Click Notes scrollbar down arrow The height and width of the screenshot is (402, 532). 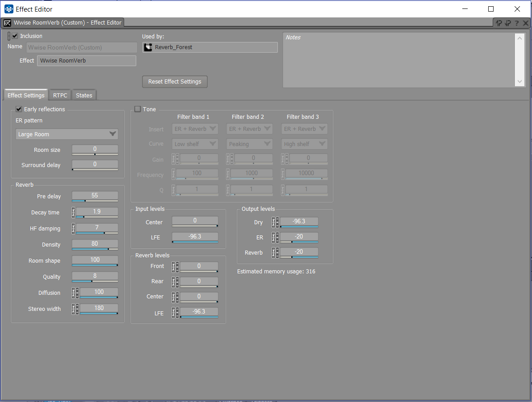[x=519, y=81]
